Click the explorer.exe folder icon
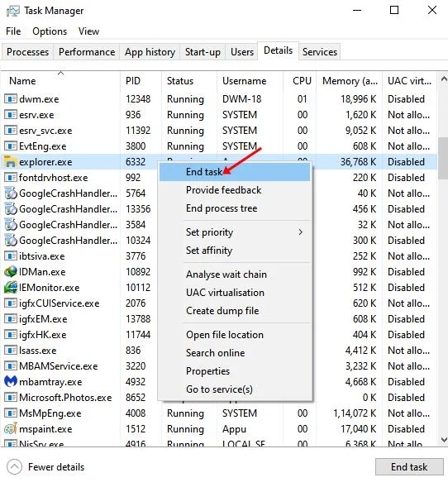This screenshot has width=448, height=487. click(x=10, y=162)
